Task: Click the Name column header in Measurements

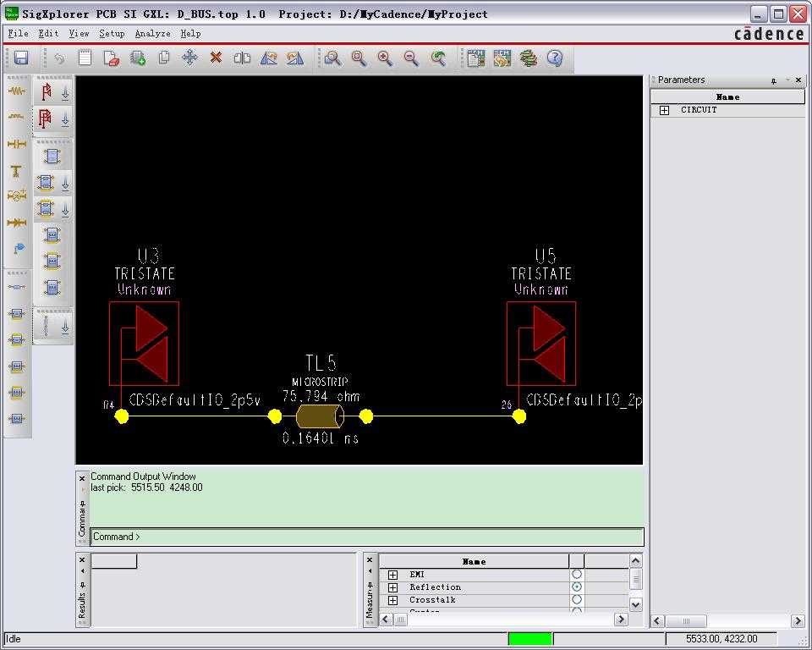Action: (x=474, y=561)
